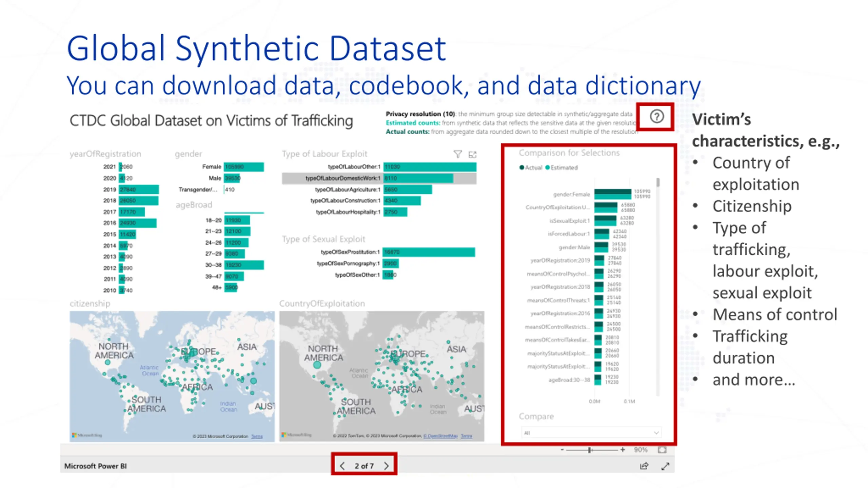The width and height of the screenshot is (868, 488).
Task: Select typeOfLabourAgriculture:1 bar
Action: (408, 189)
